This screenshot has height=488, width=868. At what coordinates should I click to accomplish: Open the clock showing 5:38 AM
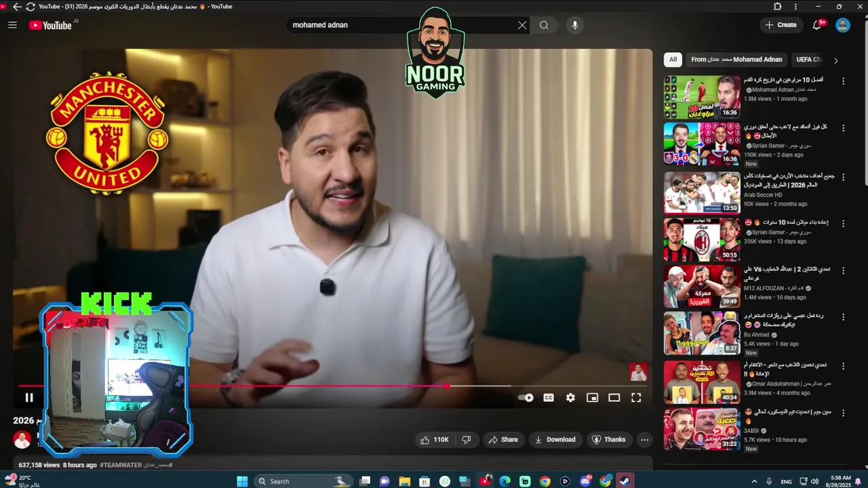840,481
